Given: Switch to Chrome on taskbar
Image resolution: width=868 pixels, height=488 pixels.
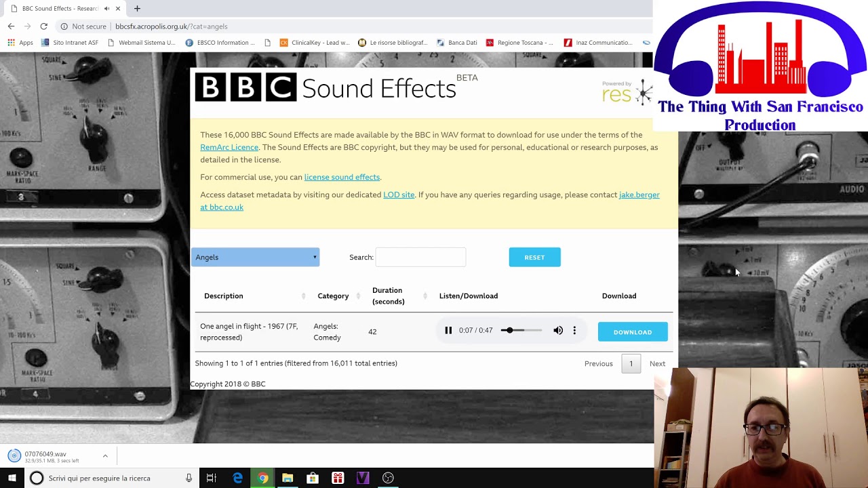Looking at the screenshot, I should tap(262, 478).
